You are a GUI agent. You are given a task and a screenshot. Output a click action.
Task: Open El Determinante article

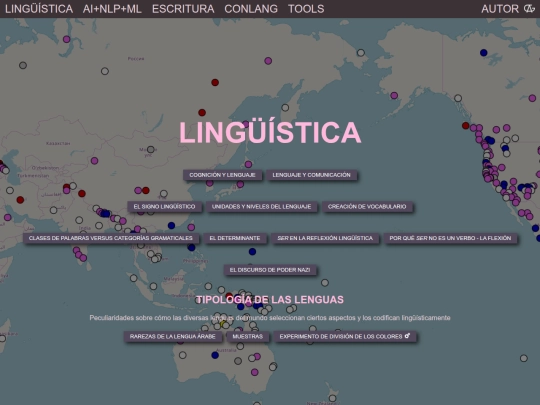(x=235, y=238)
